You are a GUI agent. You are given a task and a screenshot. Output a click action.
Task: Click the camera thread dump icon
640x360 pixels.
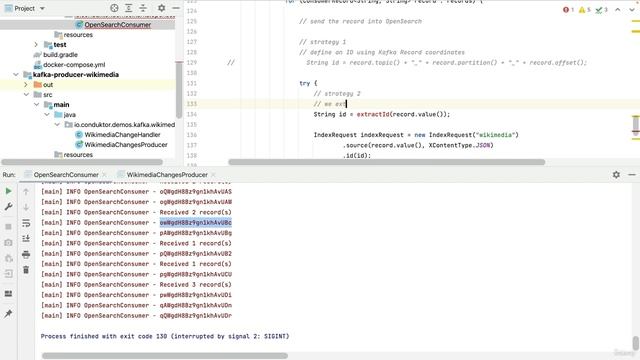tap(8, 242)
